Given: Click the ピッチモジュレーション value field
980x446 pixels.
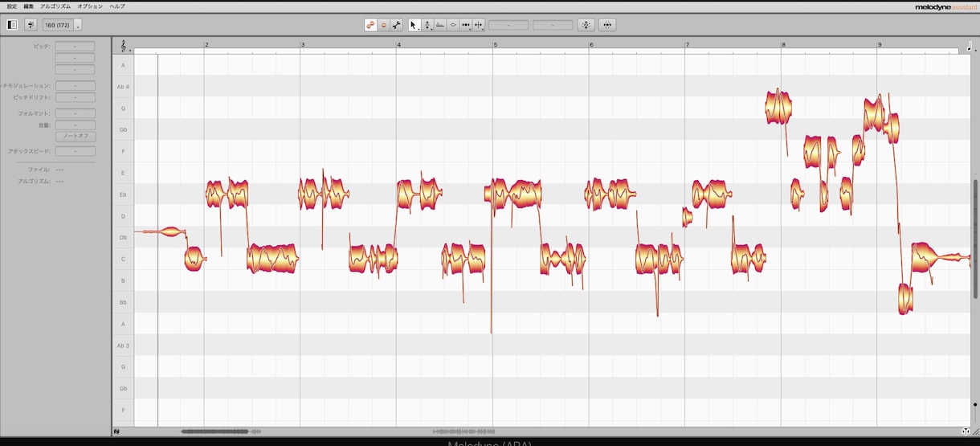Looking at the screenshot, I should coord(75,85).
